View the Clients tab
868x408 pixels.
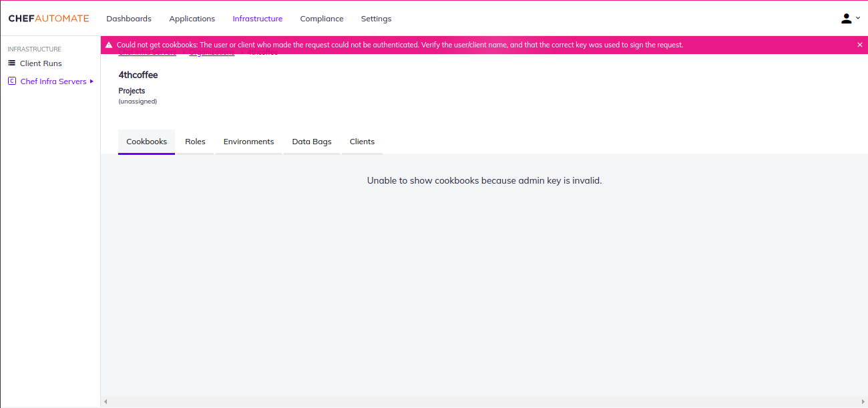[x=362, y=142]
